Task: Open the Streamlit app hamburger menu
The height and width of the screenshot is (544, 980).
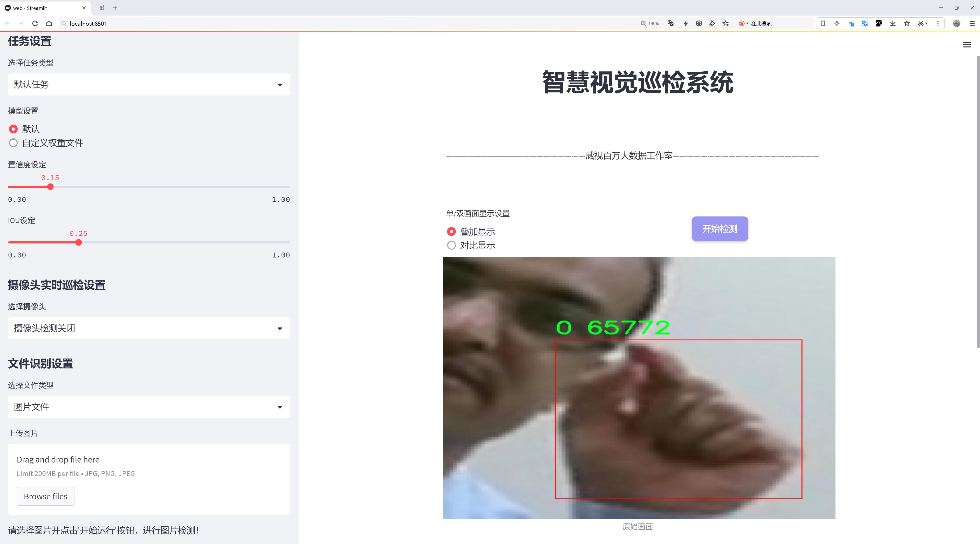Action: pos(967,45)
